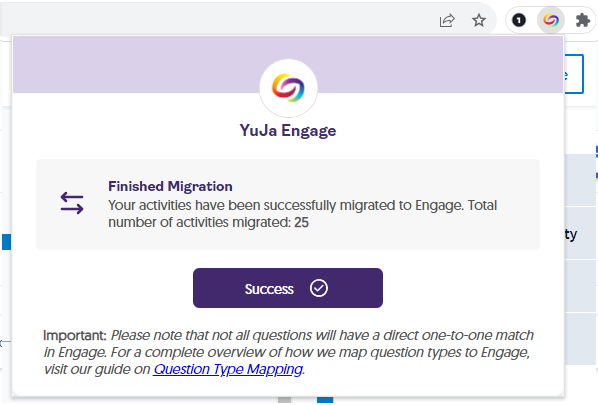Click the blue outlined button behind popup
Screen dimensions: 598x405
point(574,74)
